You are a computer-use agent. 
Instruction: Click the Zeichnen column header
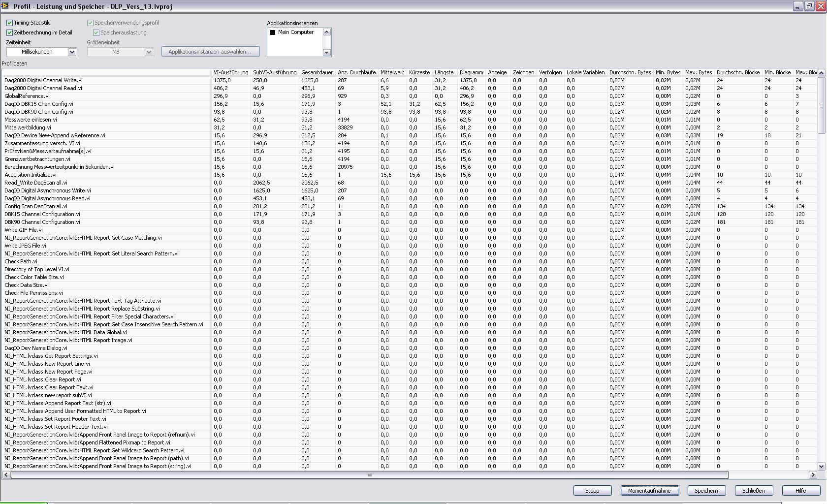[523, 72]
